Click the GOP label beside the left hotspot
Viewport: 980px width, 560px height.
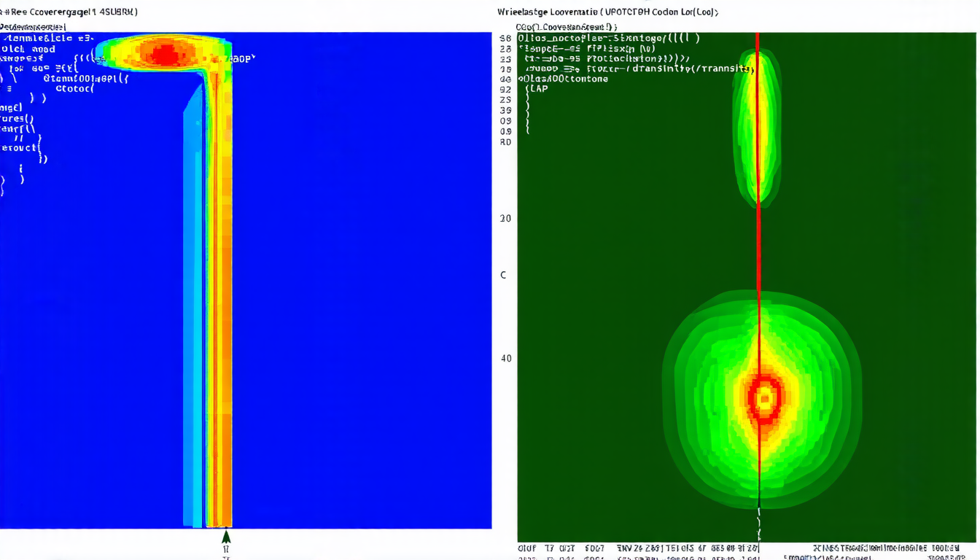[x=244, y=58]
